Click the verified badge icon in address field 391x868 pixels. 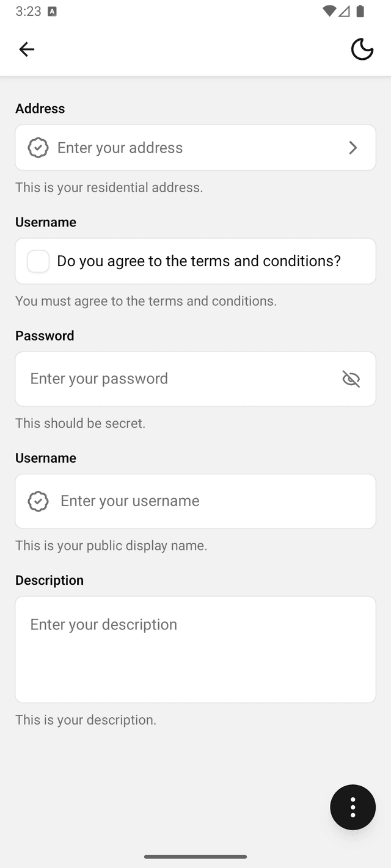tap(38, 148)
